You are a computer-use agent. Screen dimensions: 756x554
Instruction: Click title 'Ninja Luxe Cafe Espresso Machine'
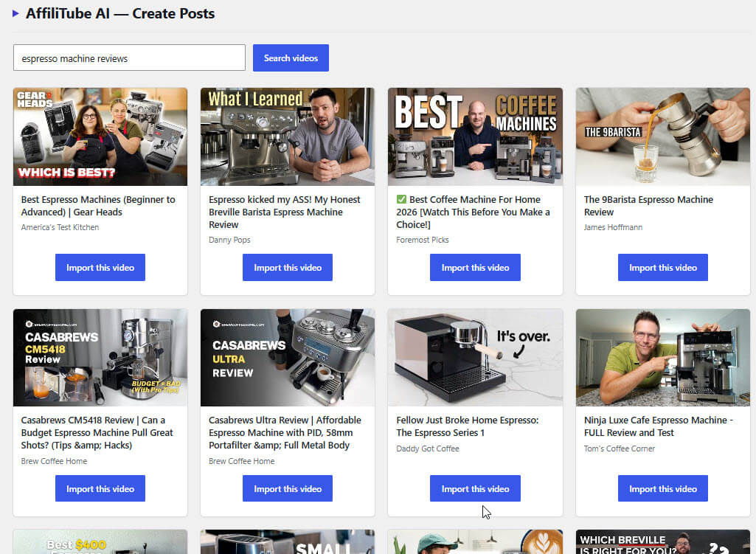click(659, 426)
